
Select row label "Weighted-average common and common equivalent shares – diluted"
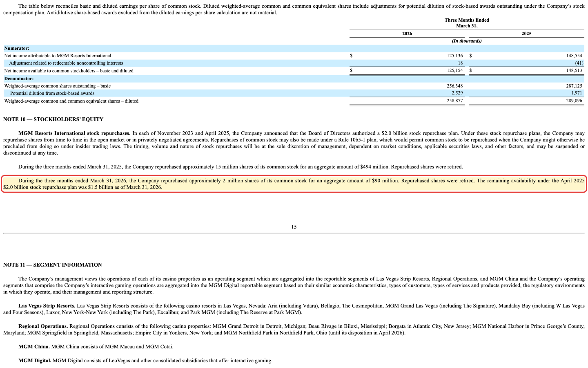[x=71, y=101]
